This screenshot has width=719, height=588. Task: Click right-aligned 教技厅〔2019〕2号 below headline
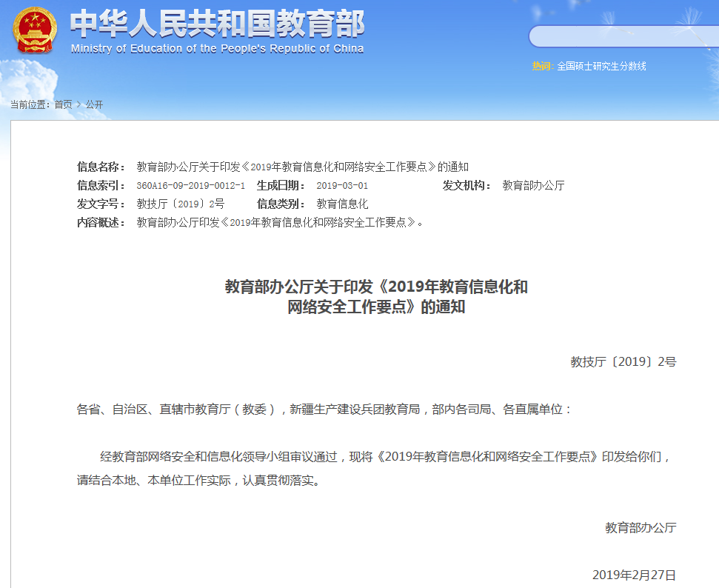623,362
